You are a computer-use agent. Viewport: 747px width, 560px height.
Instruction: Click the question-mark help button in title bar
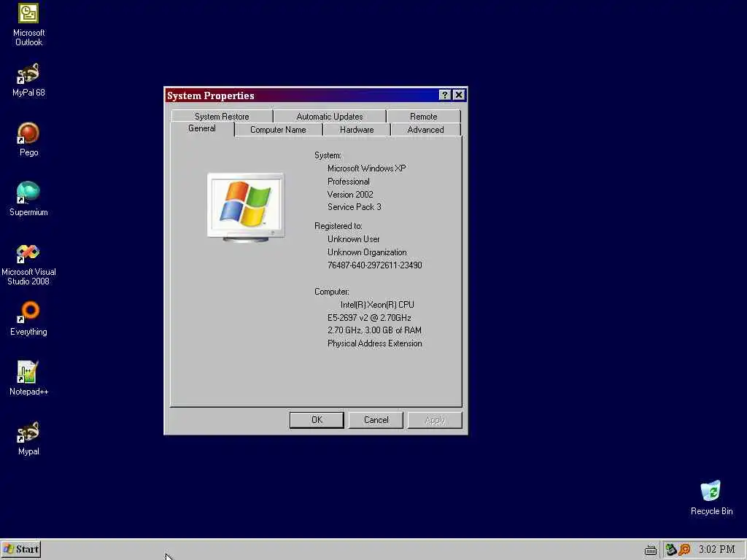click(444, 96)
